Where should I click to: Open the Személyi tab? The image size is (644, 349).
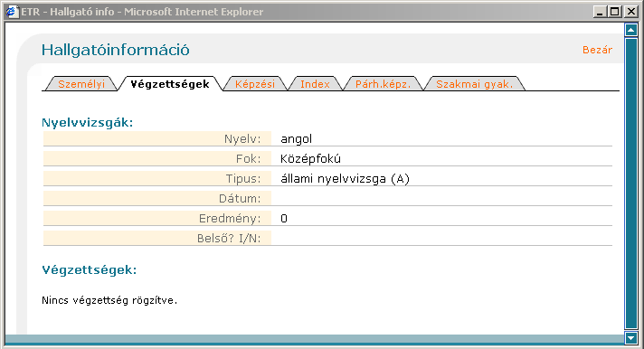click(x=81, y=84)
